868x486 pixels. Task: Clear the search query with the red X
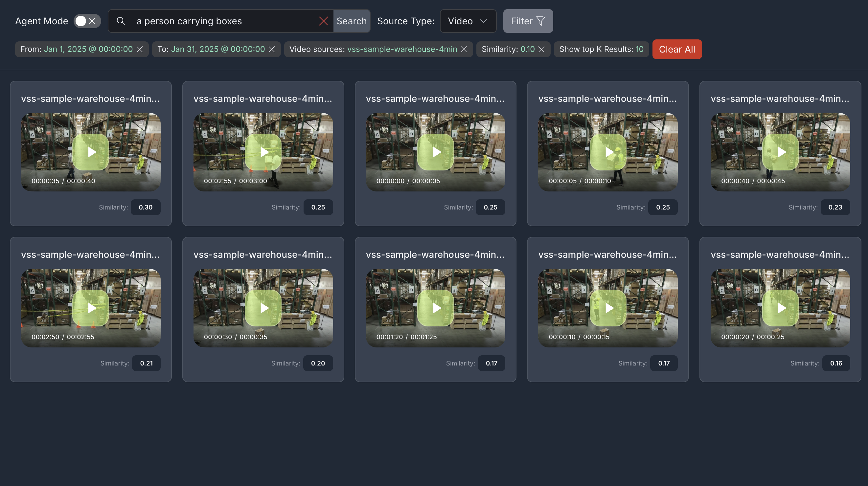(x=324, y=21)
